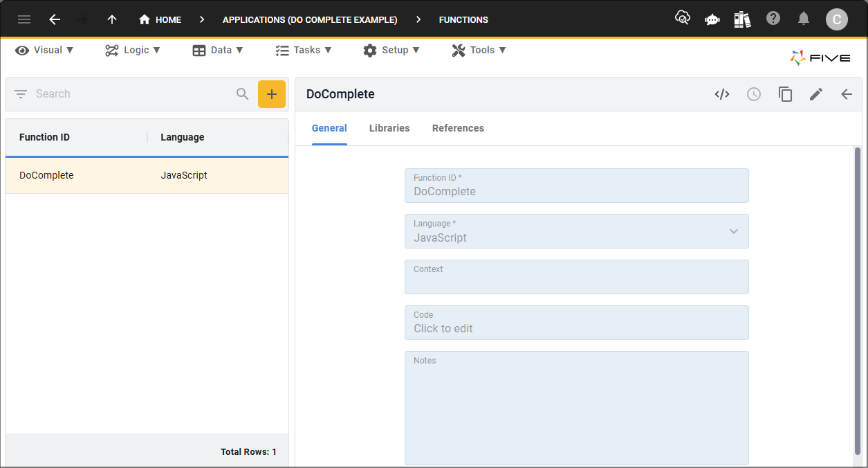
Task: Switch to the References tab
Action: tap(458, 128)
